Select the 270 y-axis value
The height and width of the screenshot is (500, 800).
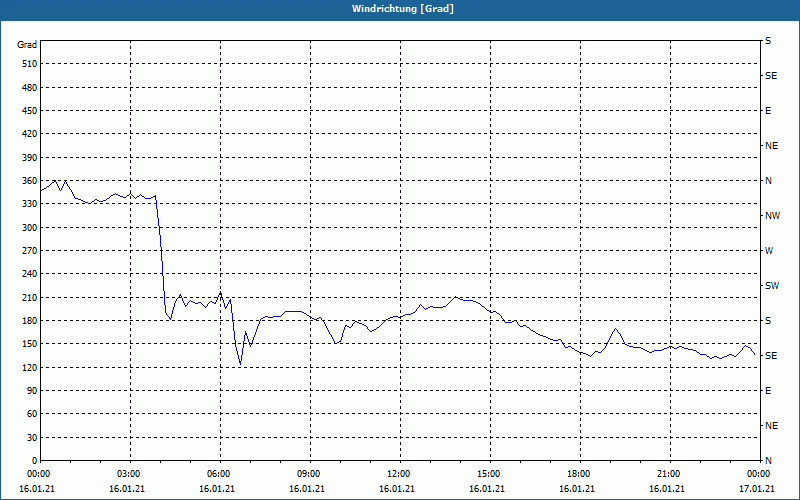point(30,251)
